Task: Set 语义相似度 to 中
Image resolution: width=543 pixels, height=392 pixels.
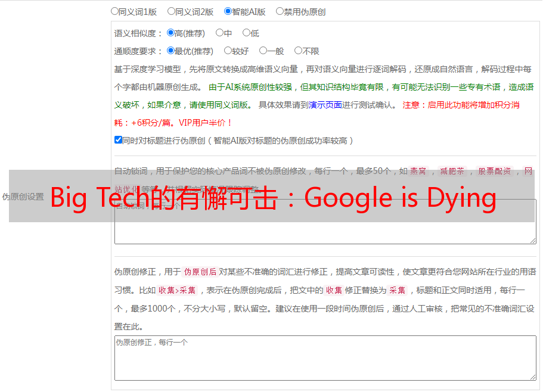Action: [x=219, y=33]
